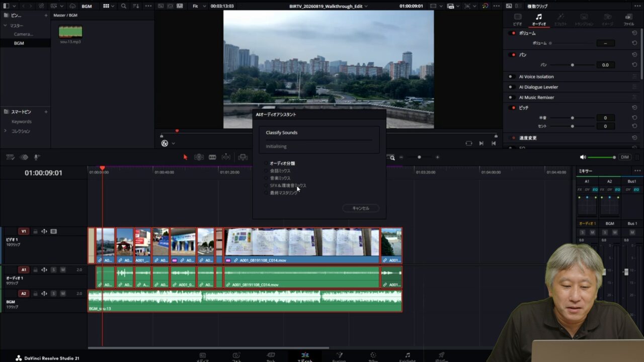Toggle the ピッチ enable switch

click(x=513, y=108)
